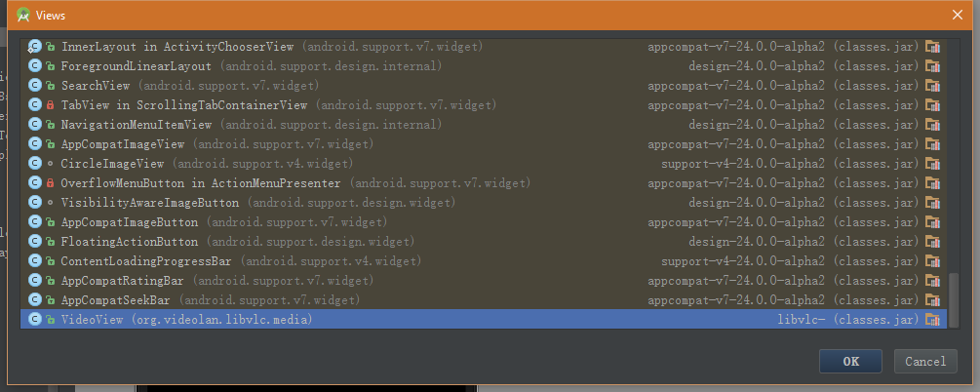Click support-v4-24.0.0-alpha2 label in ContentLoadingProgressBar row
Viewport: 980px width, 392px height.
point(743,260)
